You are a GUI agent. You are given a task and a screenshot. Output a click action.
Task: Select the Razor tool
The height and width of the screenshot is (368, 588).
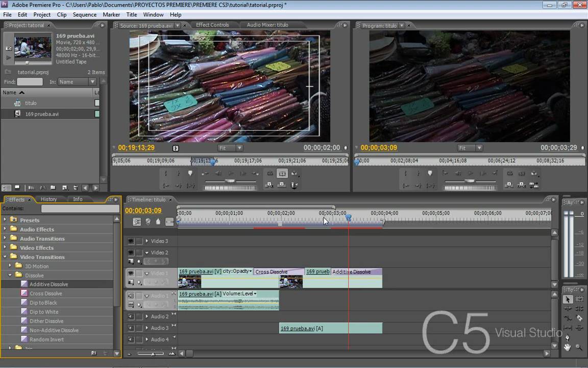(x=579, y=318)
